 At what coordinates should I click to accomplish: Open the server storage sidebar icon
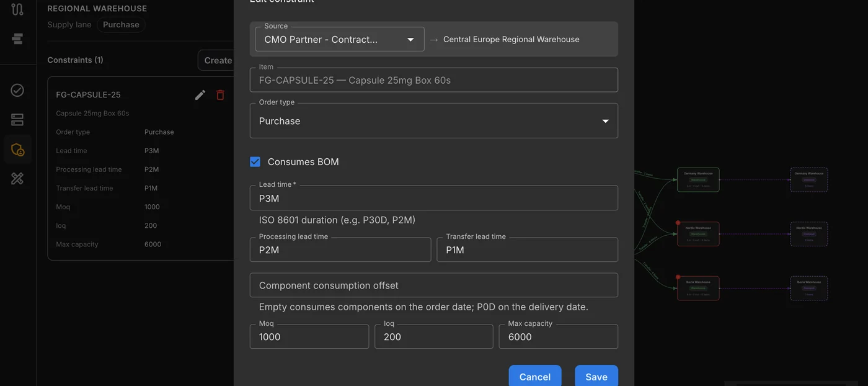click(17, 120)
